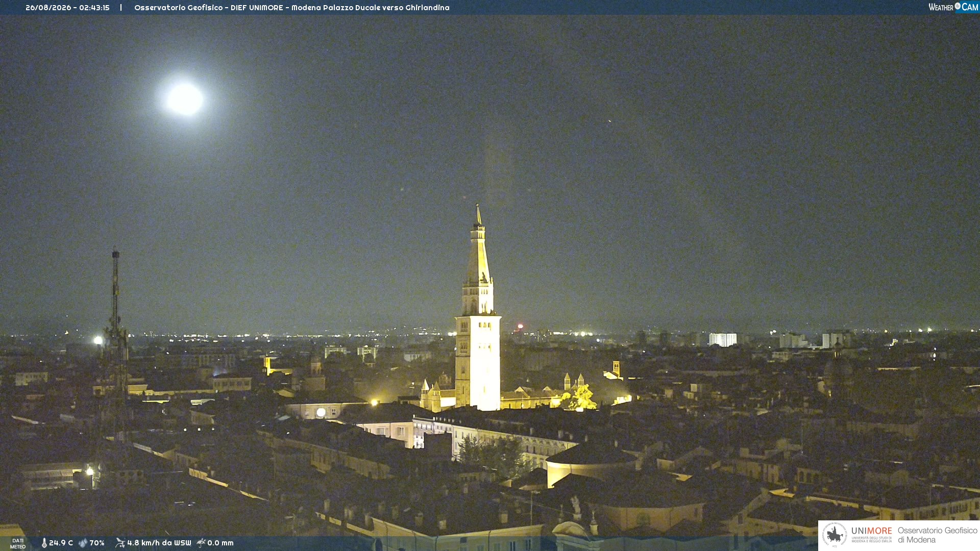The height and width of the screenshot is (551, 980).
Task: Click the WeatherCAM logo
Action: (953, 7)
